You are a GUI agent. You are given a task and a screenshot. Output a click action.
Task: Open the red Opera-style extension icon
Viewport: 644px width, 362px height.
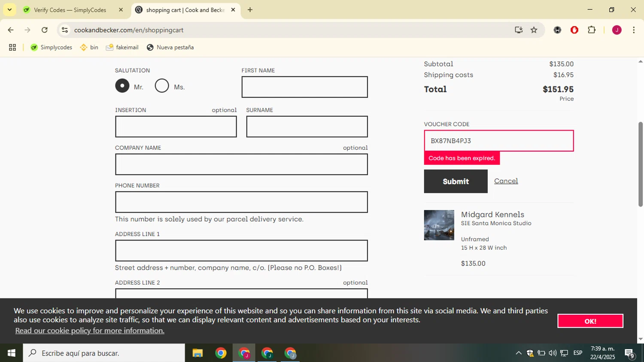click(x=574, y=30)
